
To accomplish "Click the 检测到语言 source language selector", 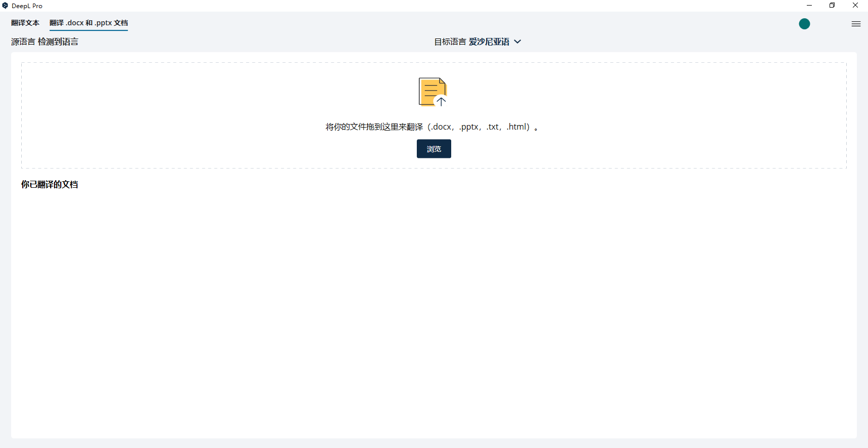I will tap(58, 42).
